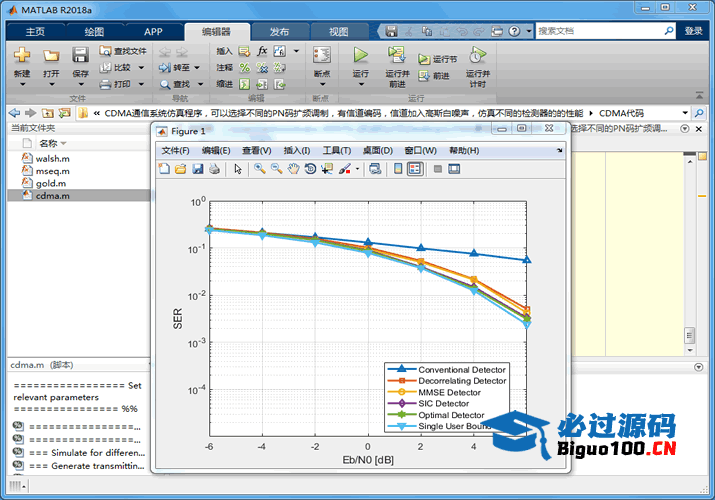This screenshot has height=500, width=715.
Task: Click Advance (前进) button
Action: pos(434,76)
